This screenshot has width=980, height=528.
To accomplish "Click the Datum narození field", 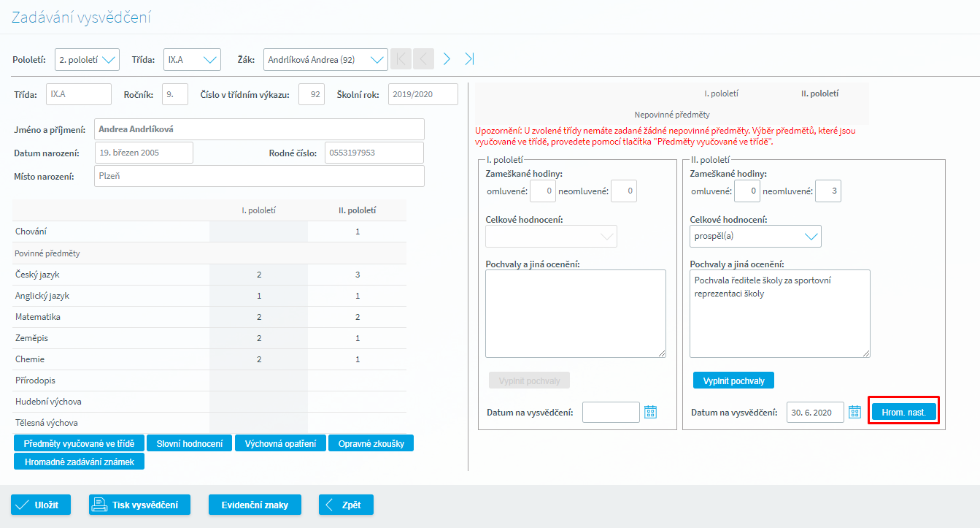I will [144, 153].
